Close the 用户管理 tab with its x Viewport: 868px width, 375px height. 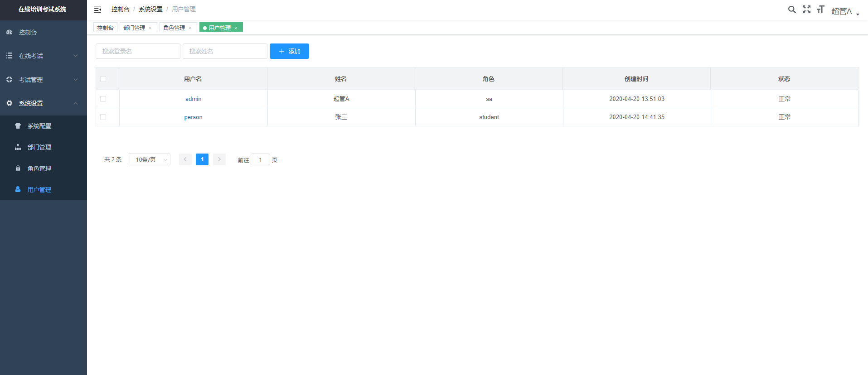tap(236, 28)
